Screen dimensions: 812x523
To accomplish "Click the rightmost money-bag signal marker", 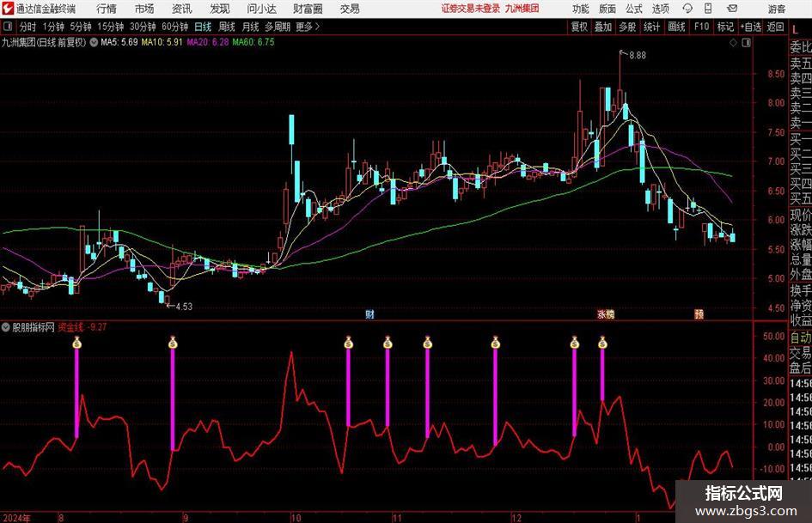I will [602, 343].
